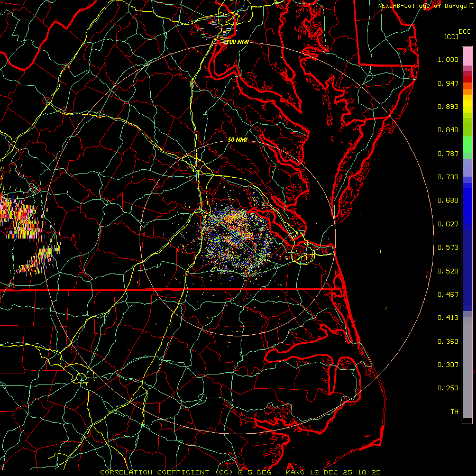Select the 0.840 scale value
This screenshot has height=476, width=476.
[448, 130]
